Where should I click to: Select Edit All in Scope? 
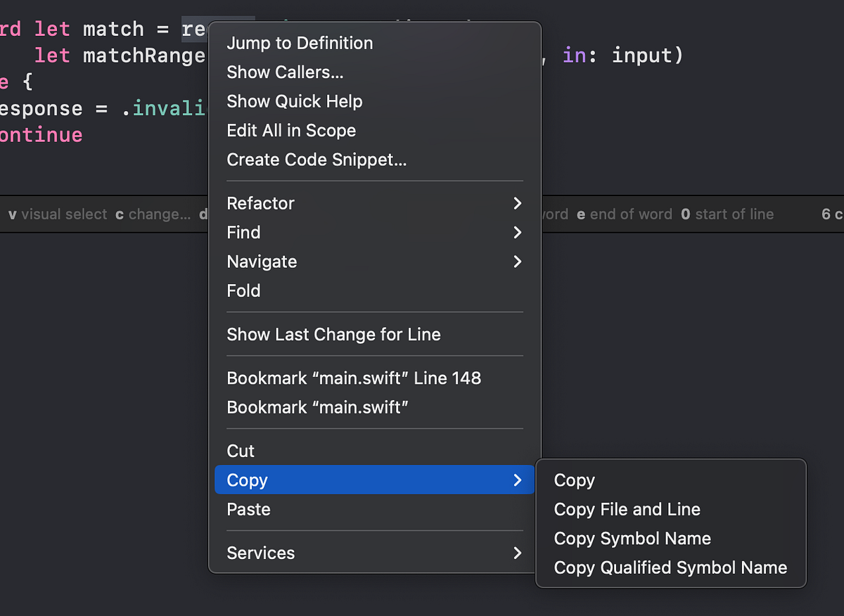click(x=290, y=130)
